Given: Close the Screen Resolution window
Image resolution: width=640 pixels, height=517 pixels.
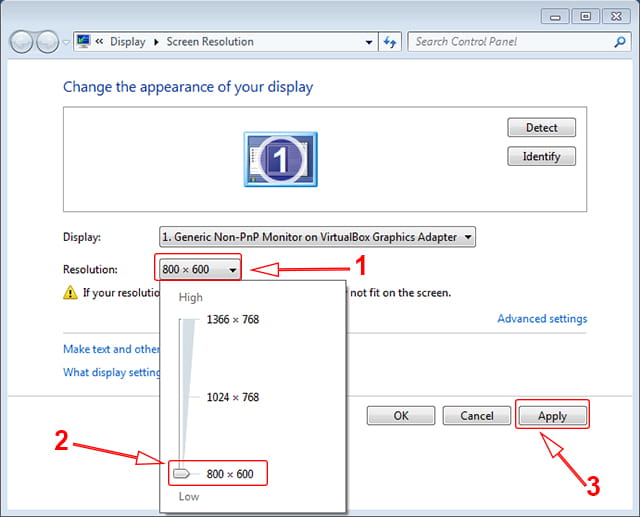Looking at the screenshot, I should click(616, 16).
